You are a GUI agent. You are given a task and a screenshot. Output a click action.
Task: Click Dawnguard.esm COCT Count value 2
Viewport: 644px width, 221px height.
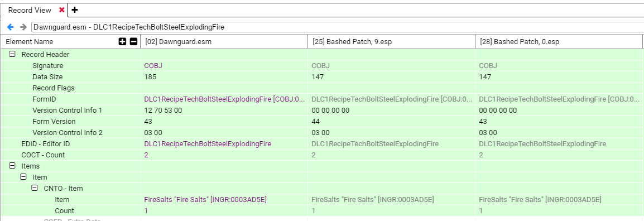(x=146, y=155)
